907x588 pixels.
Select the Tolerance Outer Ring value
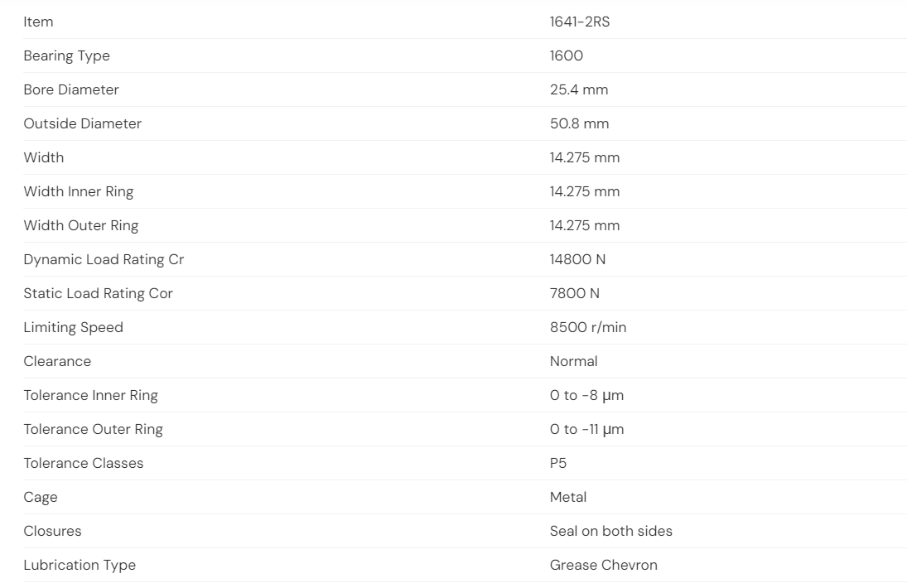click(586, 430)
